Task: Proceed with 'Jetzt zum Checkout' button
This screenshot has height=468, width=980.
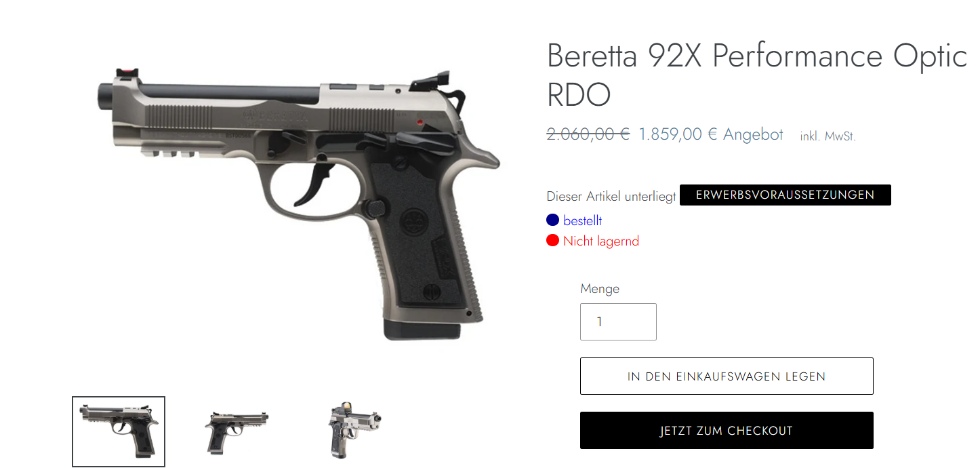Action: click(x=727, y=430)
